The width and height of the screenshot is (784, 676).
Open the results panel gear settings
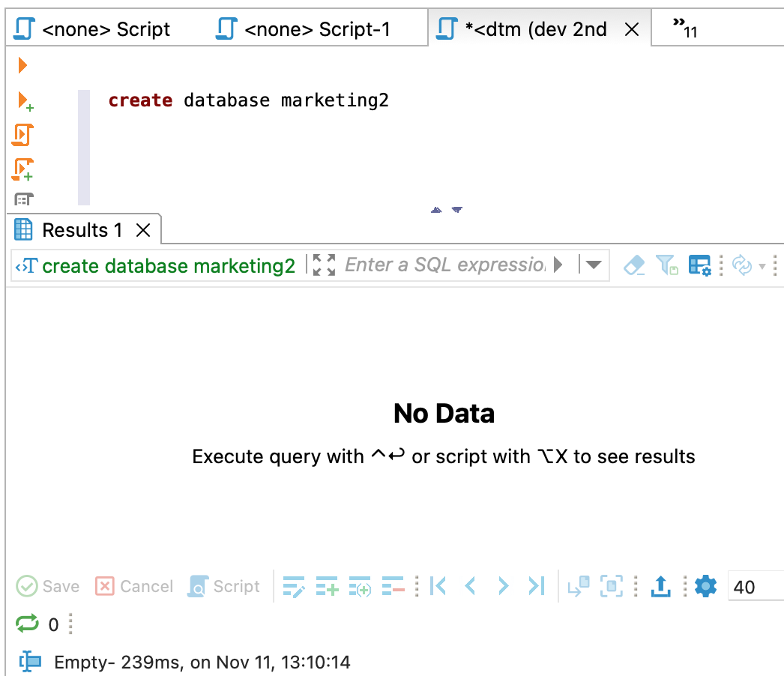[705, 586]
